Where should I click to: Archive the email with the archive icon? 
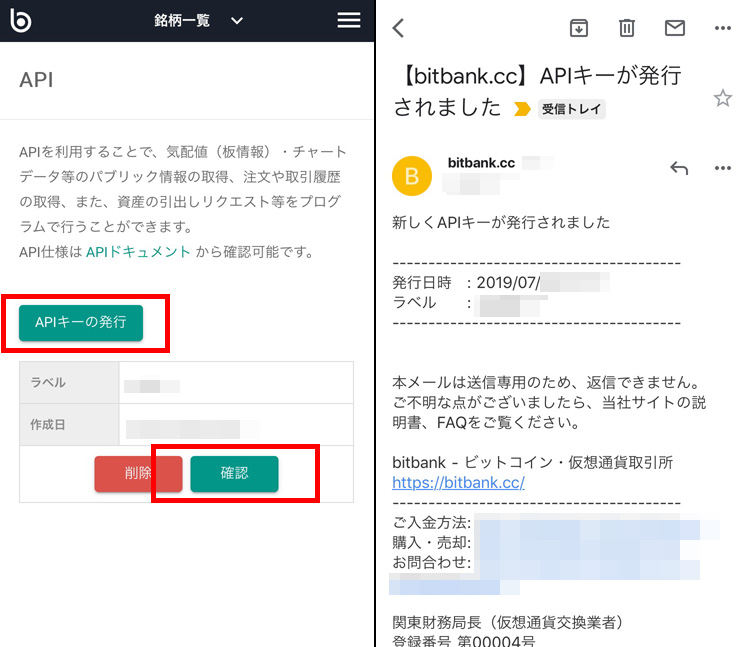pos(579,28)
